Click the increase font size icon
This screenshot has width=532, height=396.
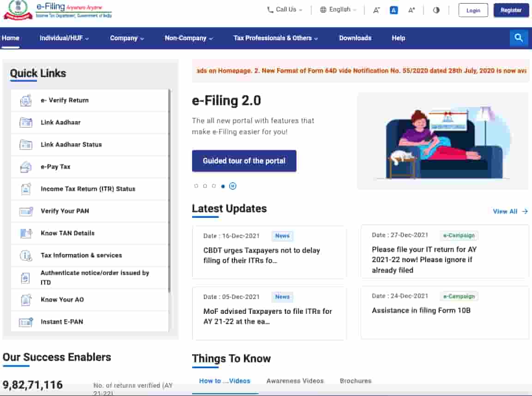(x=411, y=10)
